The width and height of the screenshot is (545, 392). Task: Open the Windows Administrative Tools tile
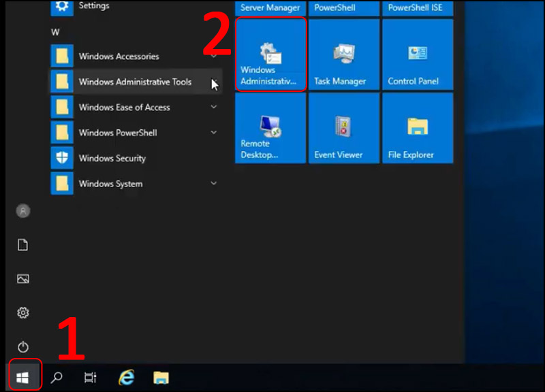click(270, 54)
